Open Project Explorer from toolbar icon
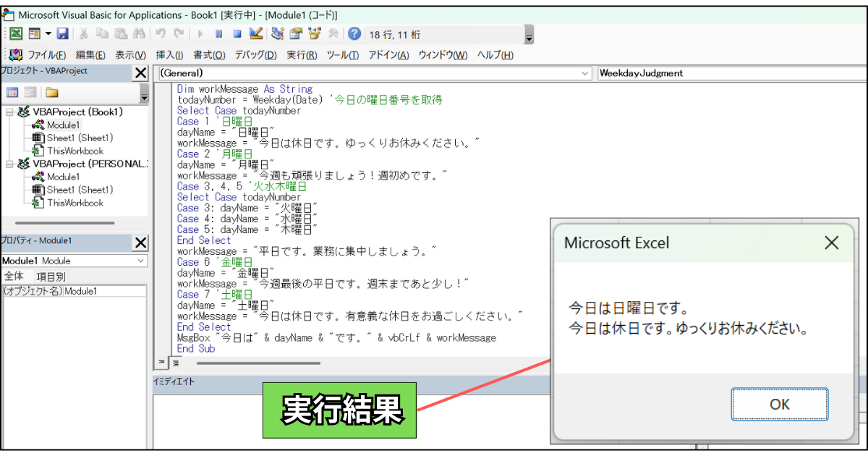The width and height of the screenshot is (868, 456). tap(278, 33)
